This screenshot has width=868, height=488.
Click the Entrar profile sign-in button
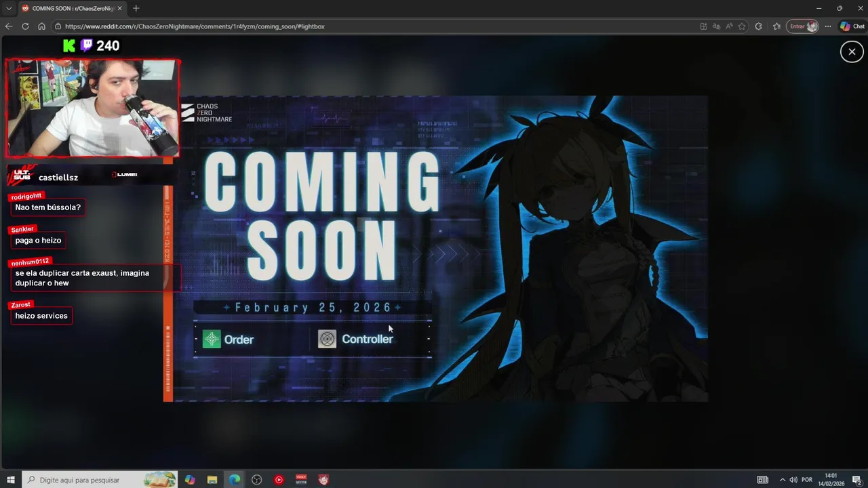click(803, 26)
